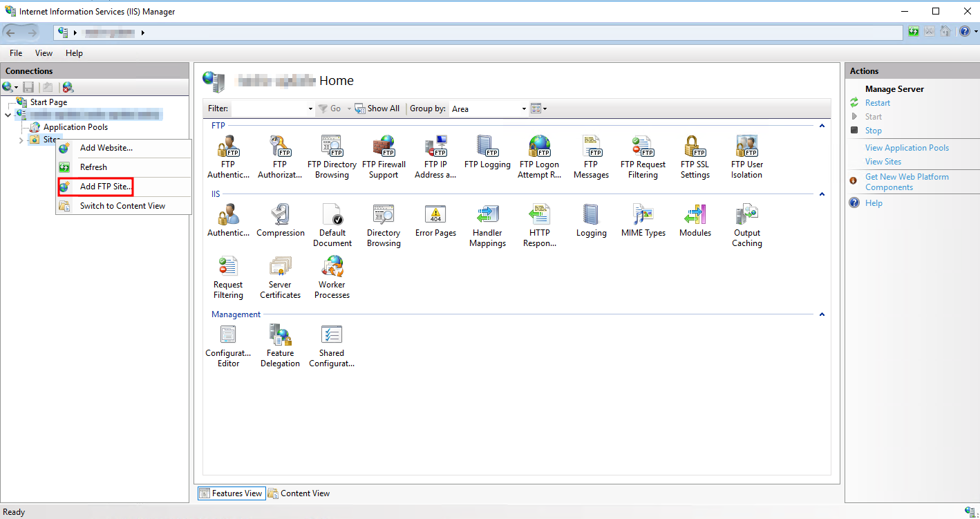The image size is (980, 519).
Task: Click View Application Pools link
Action: [907, 148]
